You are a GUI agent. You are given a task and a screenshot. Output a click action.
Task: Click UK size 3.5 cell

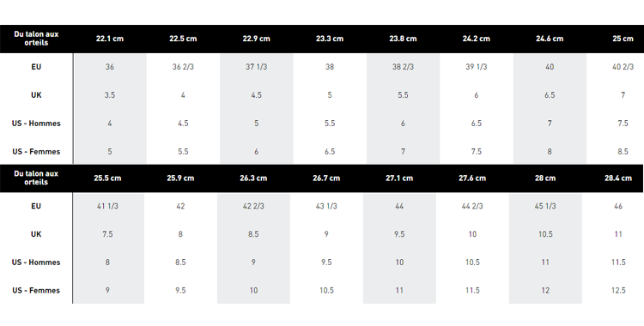point(110,95)
